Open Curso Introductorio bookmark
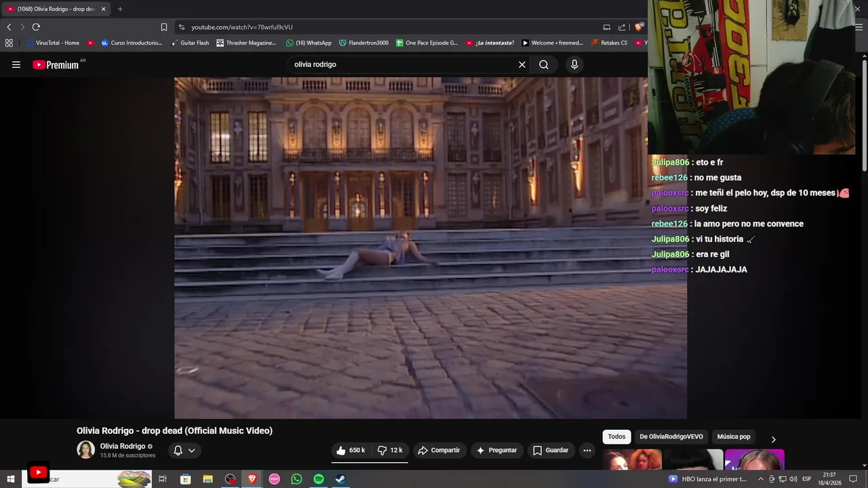The image size is (868, 488). coord(132,43)
